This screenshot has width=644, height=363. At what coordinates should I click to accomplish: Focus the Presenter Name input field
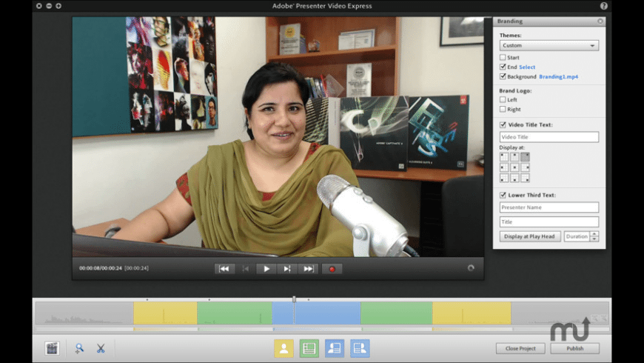(x=549, y=207)
